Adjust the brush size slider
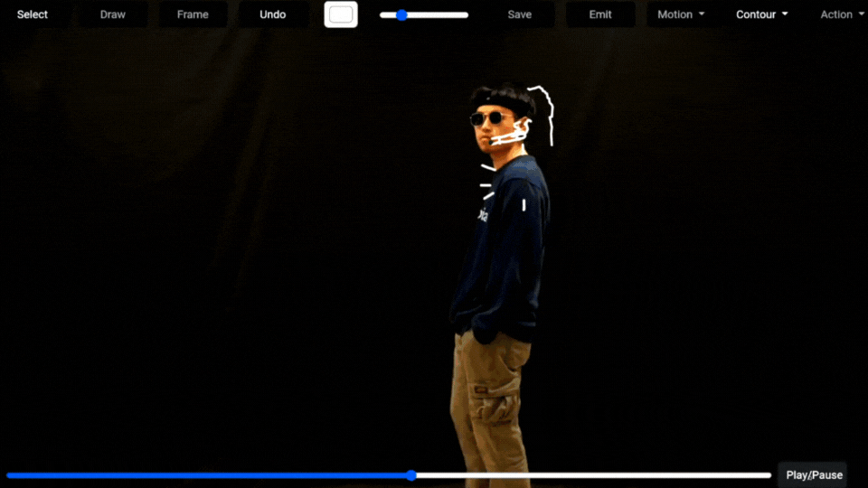Image resolution: width=868 pixels, height=488 pixels. coord(424,15)
